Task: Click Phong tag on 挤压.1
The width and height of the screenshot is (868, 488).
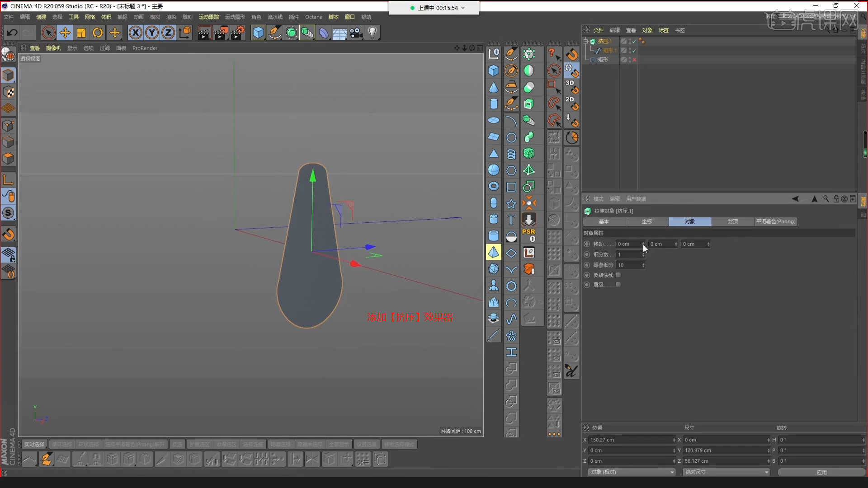Action: tap(642, 41)
